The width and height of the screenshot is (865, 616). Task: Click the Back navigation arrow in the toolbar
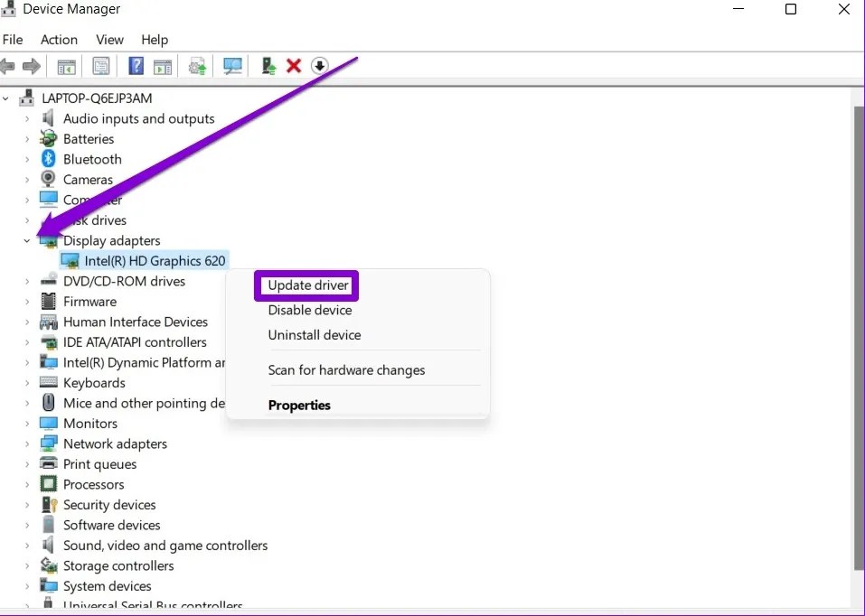point(9,65)
